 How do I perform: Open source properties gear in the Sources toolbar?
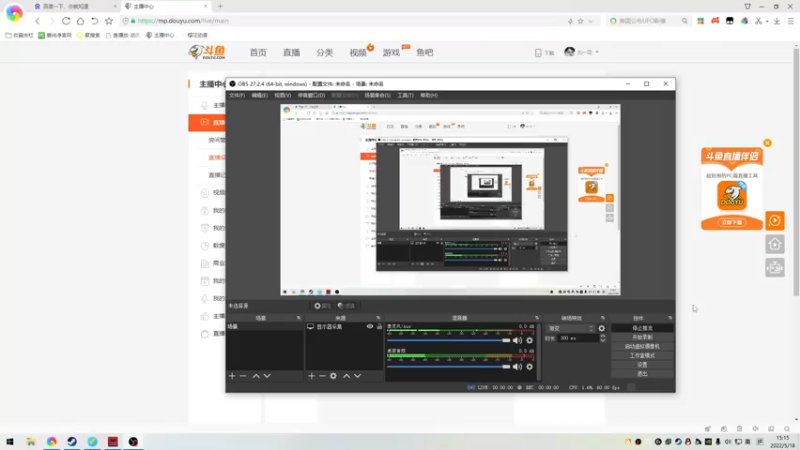click(333, 376)
